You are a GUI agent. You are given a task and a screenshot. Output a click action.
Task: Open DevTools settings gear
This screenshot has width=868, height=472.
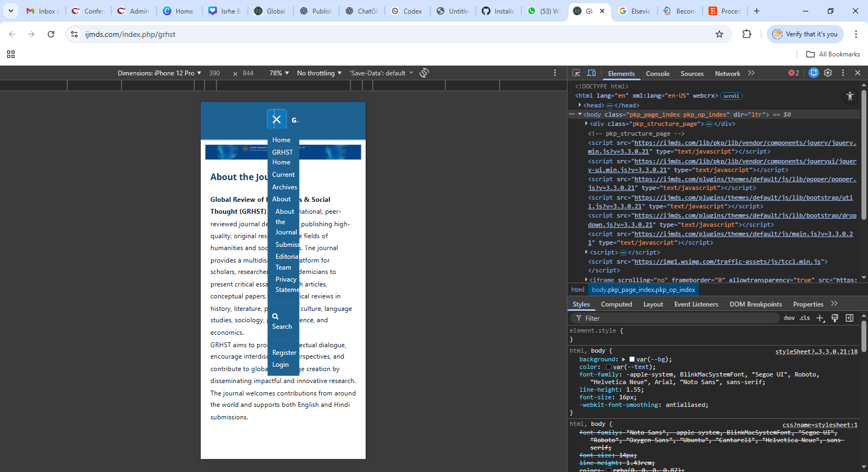coord(828,73)
